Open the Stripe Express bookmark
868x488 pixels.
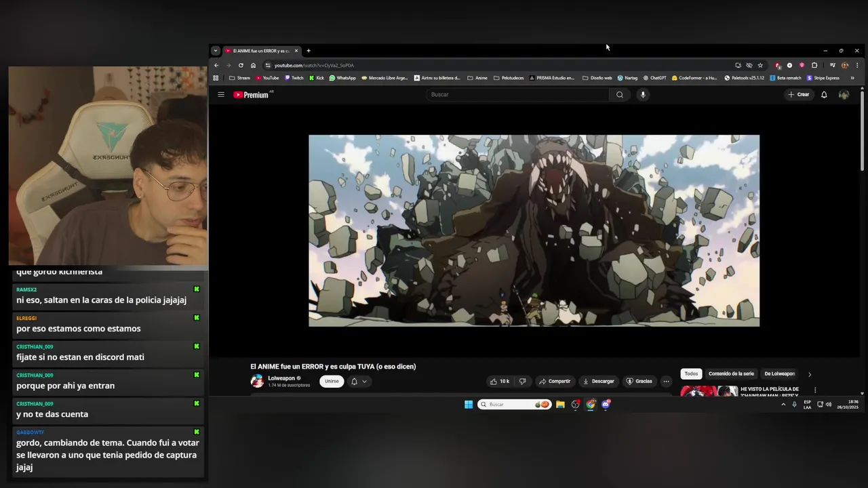(x=823, y=78)
